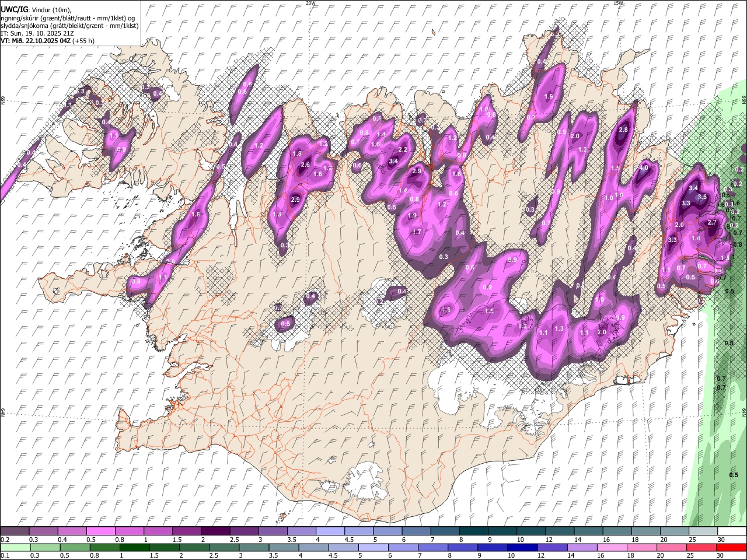Click the '2.6' precipitation value on the map
The image size is (747, 560).
(305, 165)
